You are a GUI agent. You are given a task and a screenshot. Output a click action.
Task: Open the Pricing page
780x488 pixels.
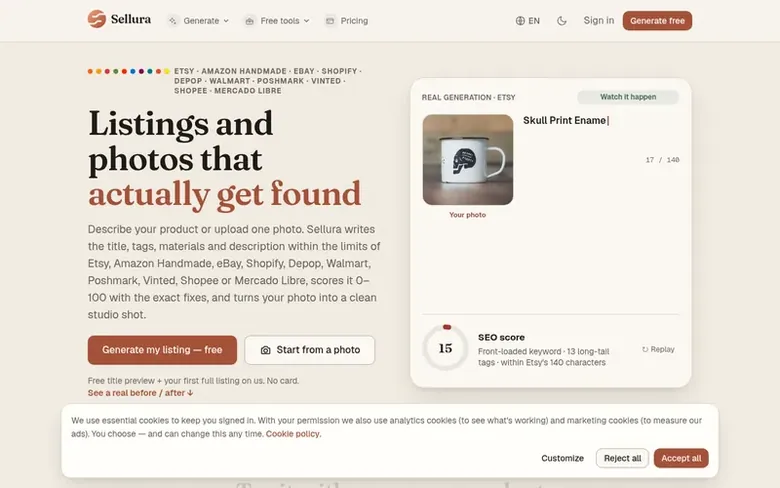(x=347, y=21)
